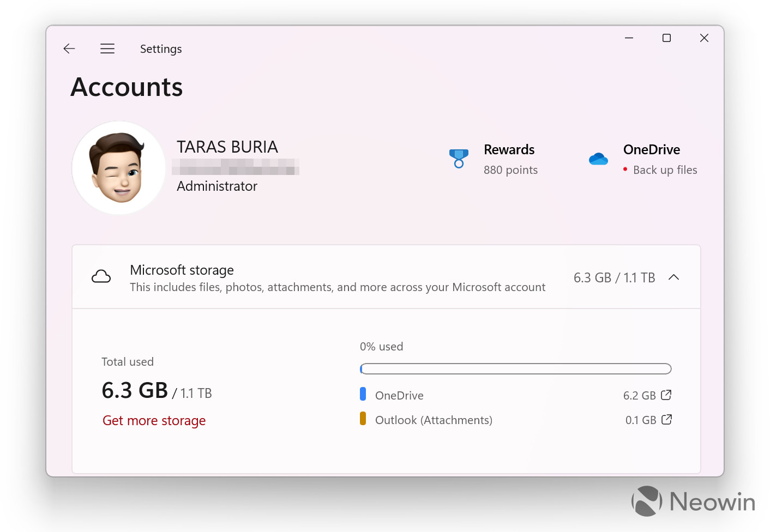Collapse the Microsoft storage section chevron
Image resolution: width=770 pixels, height=532 pixels.
pos(673,277)
